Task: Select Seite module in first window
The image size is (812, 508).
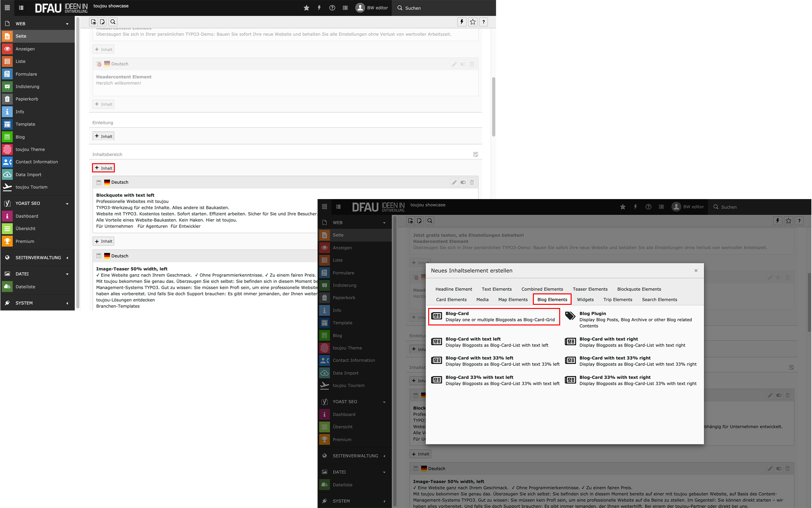Action: (37, 36)
